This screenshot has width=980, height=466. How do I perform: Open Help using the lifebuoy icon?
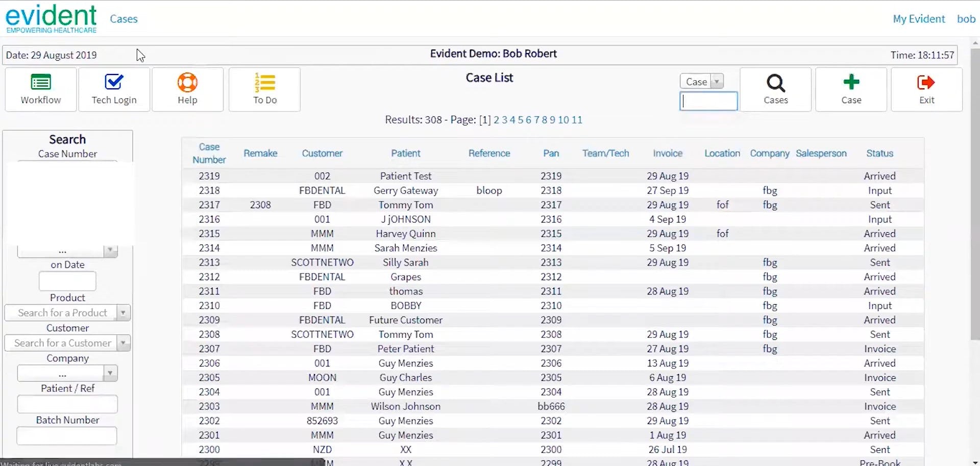187,89
